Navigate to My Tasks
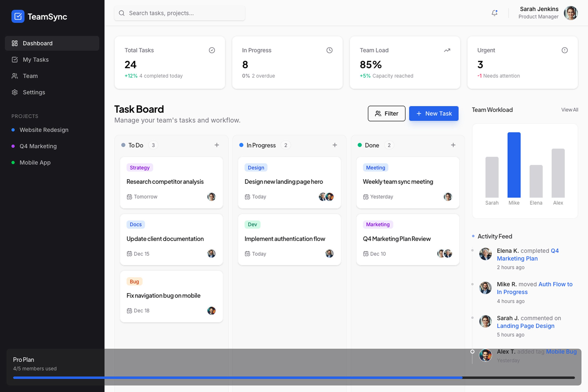 [36, 59]
